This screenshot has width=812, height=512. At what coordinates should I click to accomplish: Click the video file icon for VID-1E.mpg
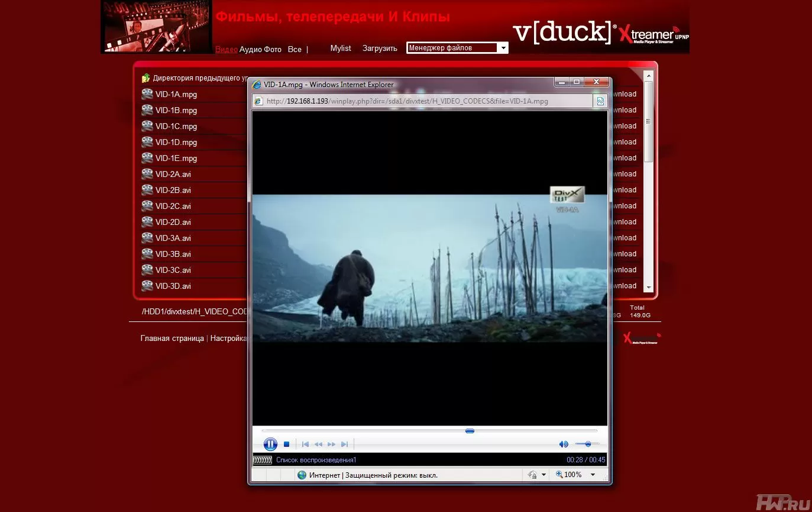tap(147, 158)
